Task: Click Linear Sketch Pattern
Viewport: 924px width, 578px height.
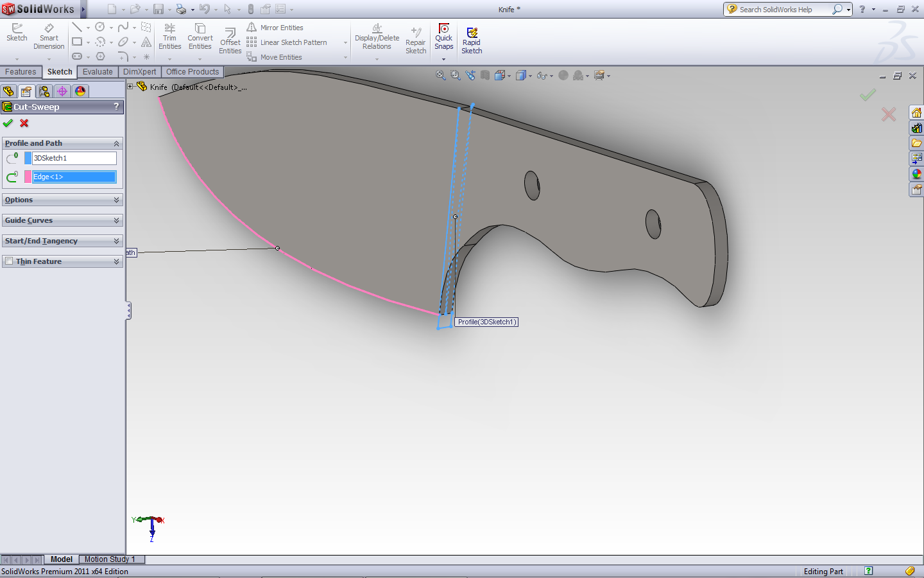Action: [x=287, y=42]
